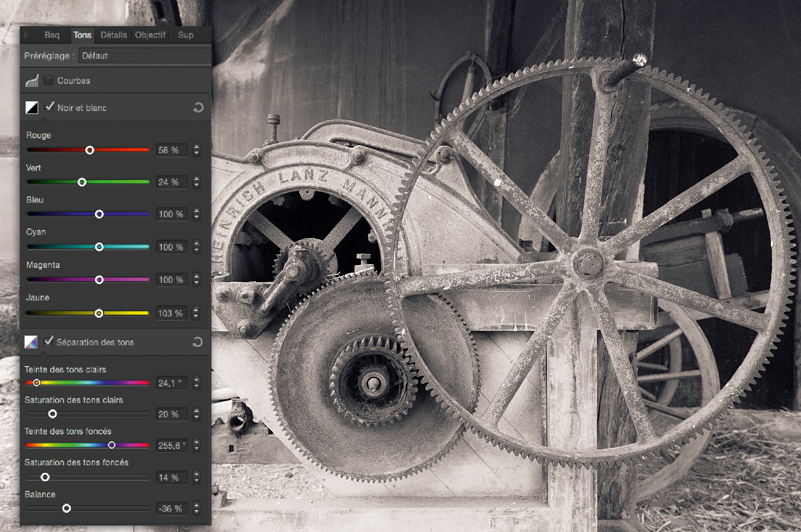The width and height of the screenshot is (801, 532).
Task: Click the Cyan value stepper
Action: (197, 247)
